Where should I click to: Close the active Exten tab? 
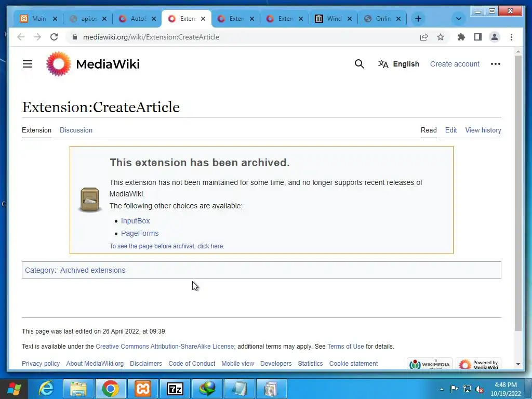[203, 19]
